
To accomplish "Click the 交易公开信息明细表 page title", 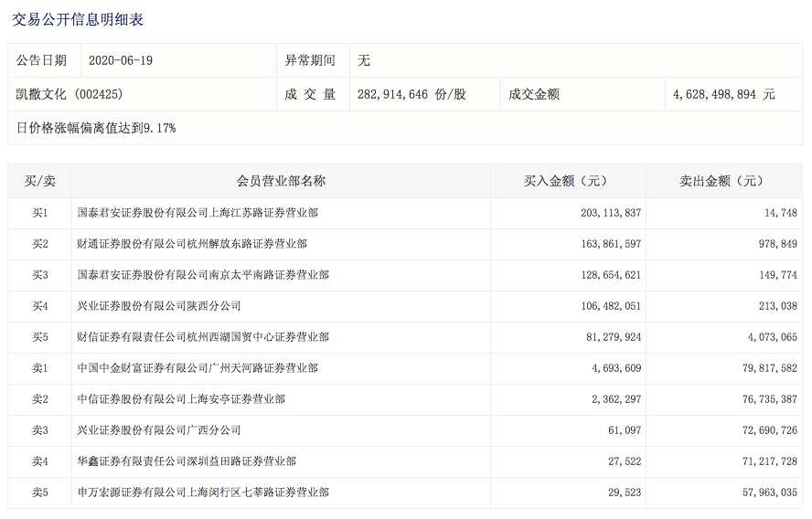I will (x=78, y=19).
